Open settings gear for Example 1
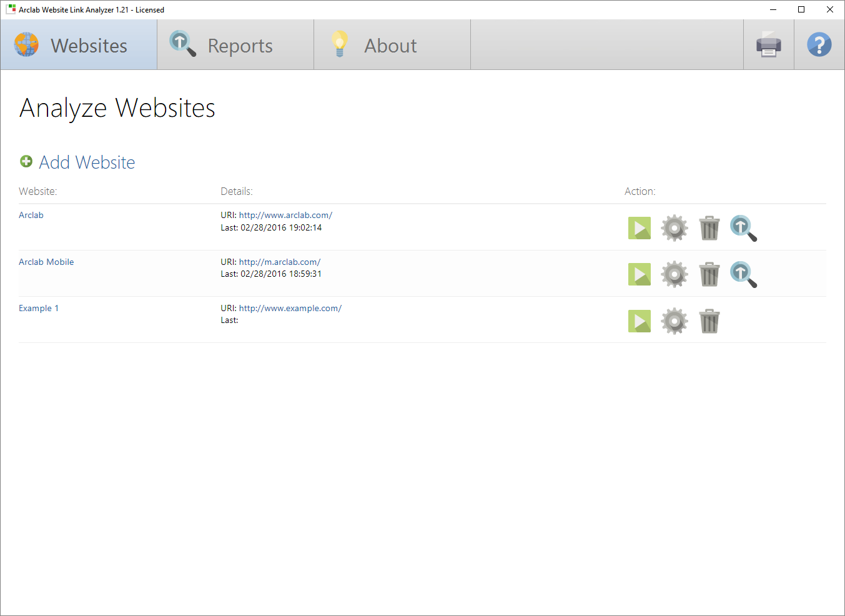The height and width of the screenshot is (616, 845). [x=675, y=321]
